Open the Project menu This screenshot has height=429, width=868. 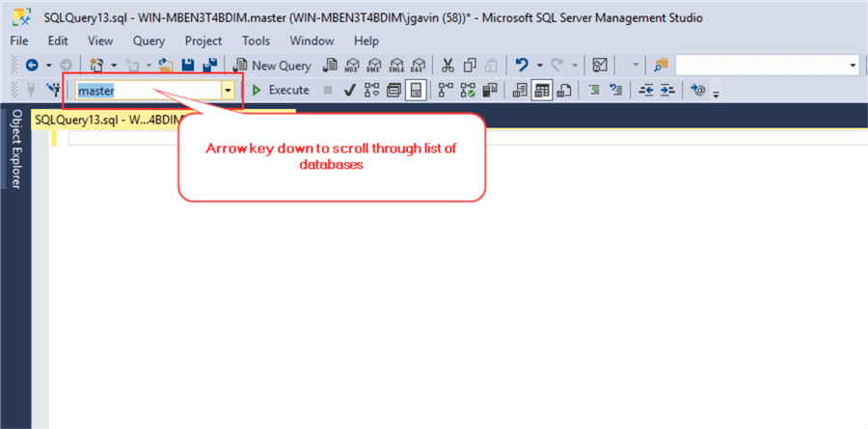pos(203,40)
